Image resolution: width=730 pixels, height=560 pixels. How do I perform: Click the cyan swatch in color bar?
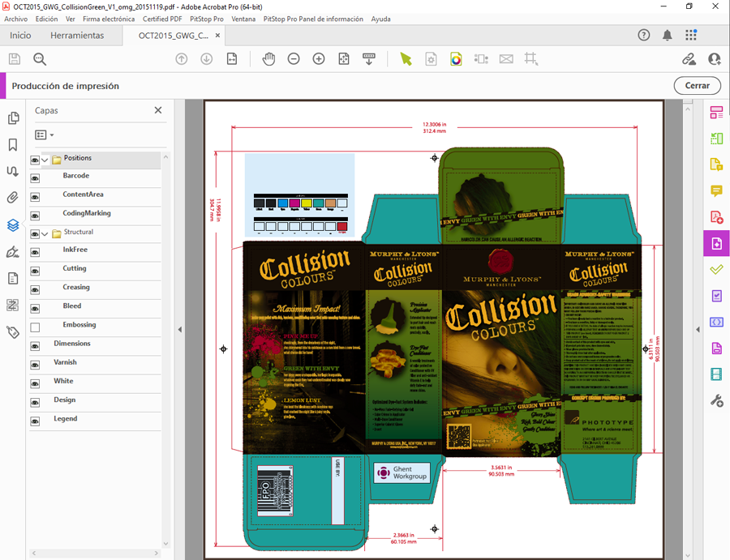282,203
